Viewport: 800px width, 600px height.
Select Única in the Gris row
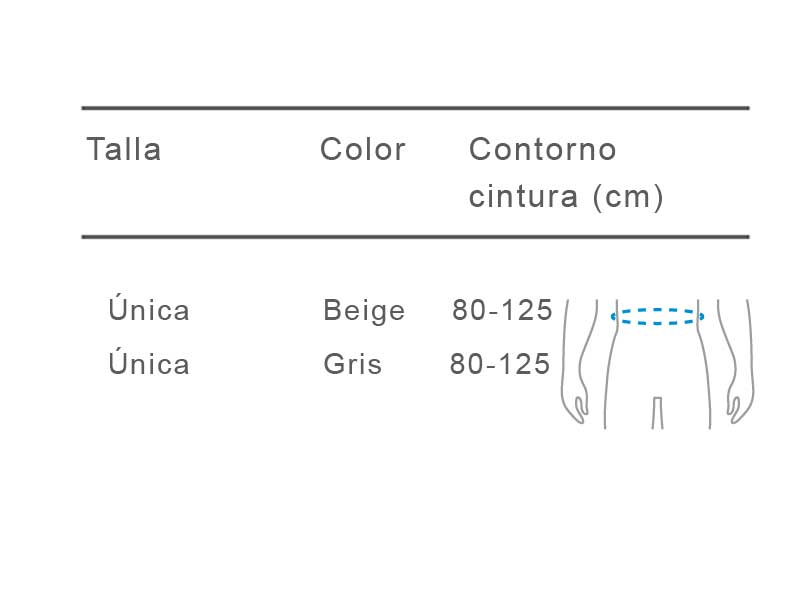click(x=148, y=362)
